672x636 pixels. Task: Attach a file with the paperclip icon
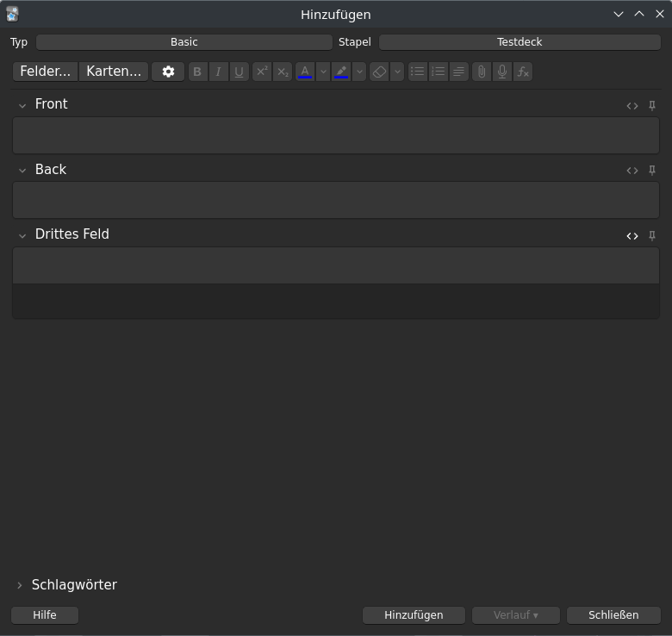[482, 72]
